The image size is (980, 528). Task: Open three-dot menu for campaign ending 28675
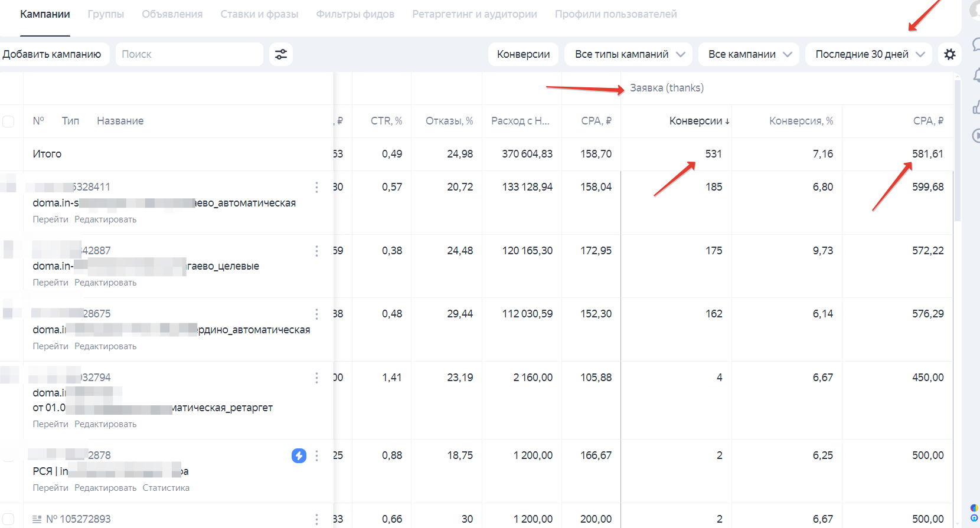(316, 314)
